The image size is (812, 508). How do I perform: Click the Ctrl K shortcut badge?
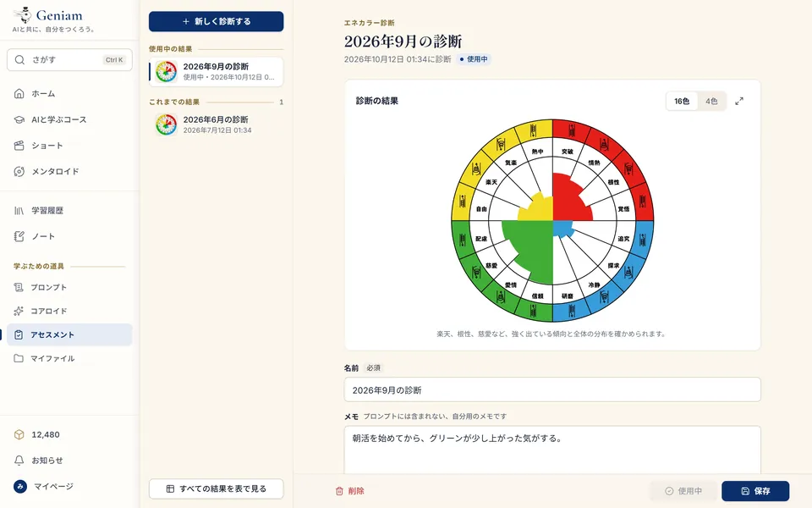114,59
